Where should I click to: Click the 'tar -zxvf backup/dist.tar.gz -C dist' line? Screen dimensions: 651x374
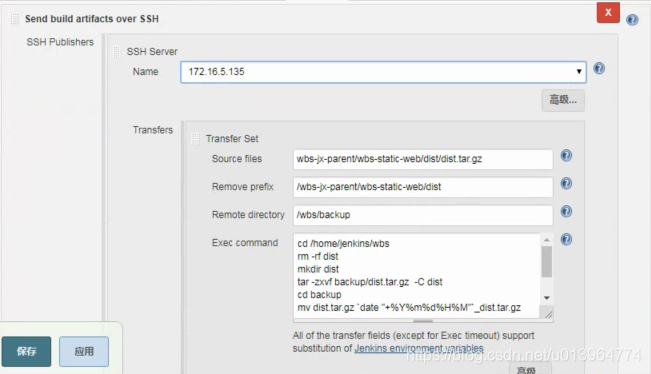coord(370,282)
